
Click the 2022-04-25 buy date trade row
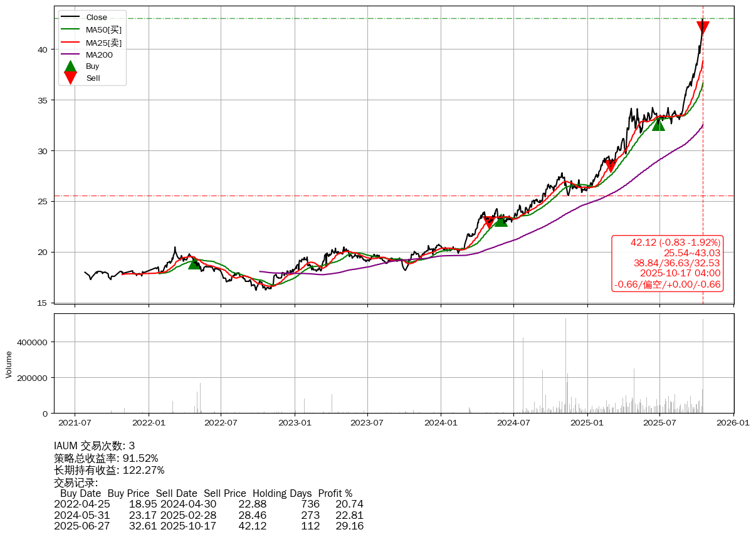click(208, 504)
